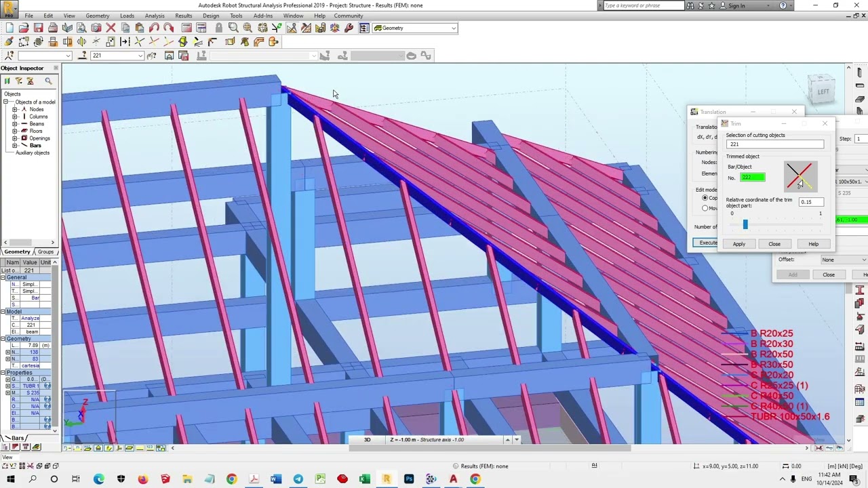Expand the Beams tree item
This screenshot has width=868, height=488.
(15, 124)
